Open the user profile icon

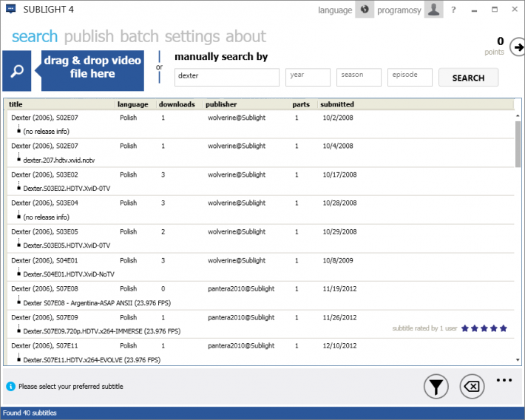click(x=433, y=10)
